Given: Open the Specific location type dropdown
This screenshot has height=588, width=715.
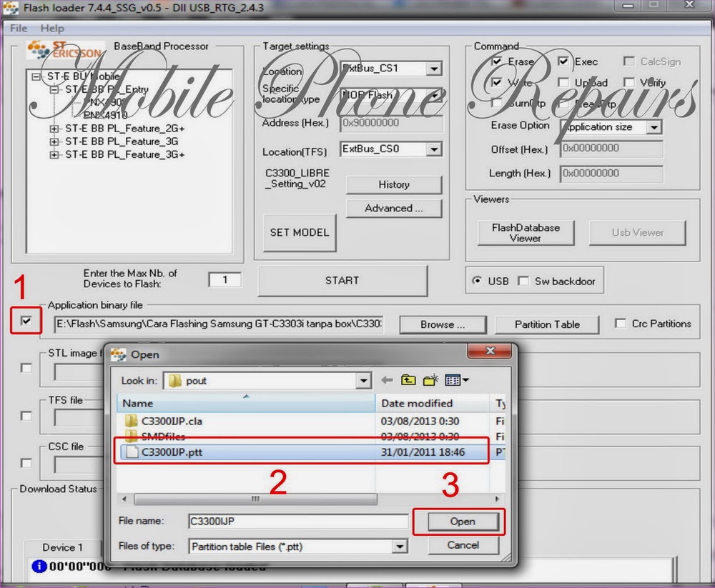Looking at the screenshot, I should [x=435, y=96].
